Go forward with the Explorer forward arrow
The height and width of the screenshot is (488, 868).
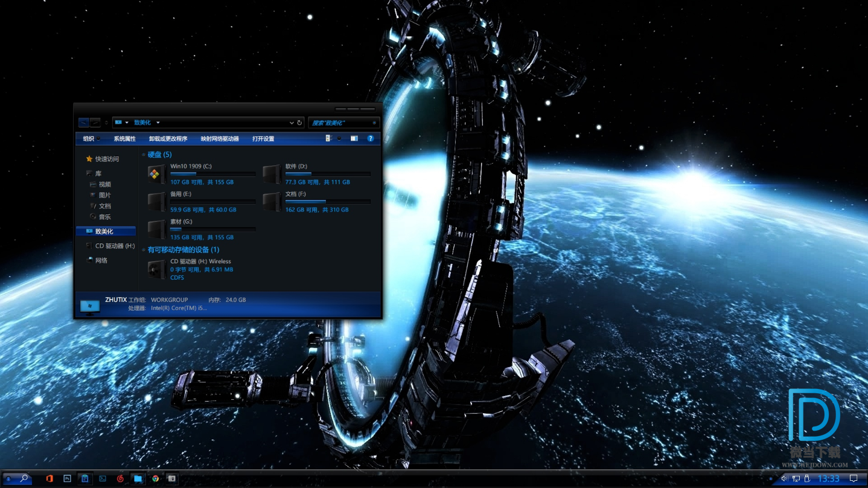click(x=95, y=123)
